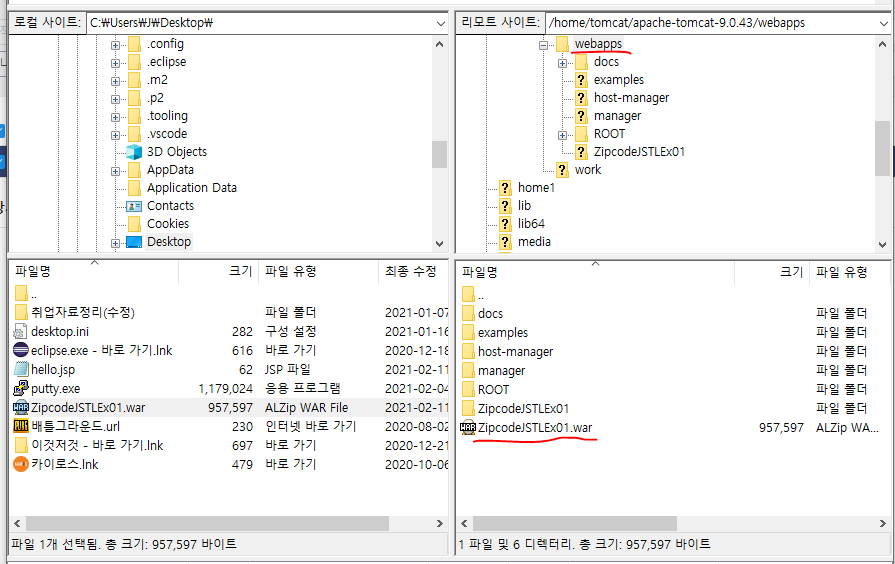Open the remote site path dropdown
Image resolution: width=895 pixels, height=564 pixels.
[x=883, y=23]
